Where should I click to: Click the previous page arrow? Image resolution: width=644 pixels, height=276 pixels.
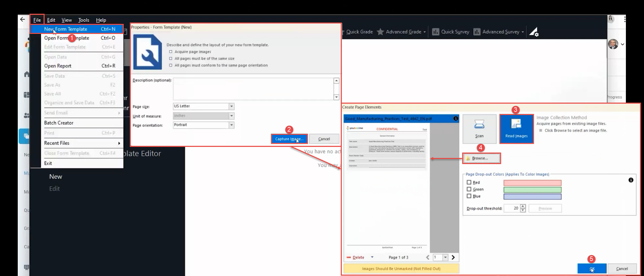tap(427, 257)
